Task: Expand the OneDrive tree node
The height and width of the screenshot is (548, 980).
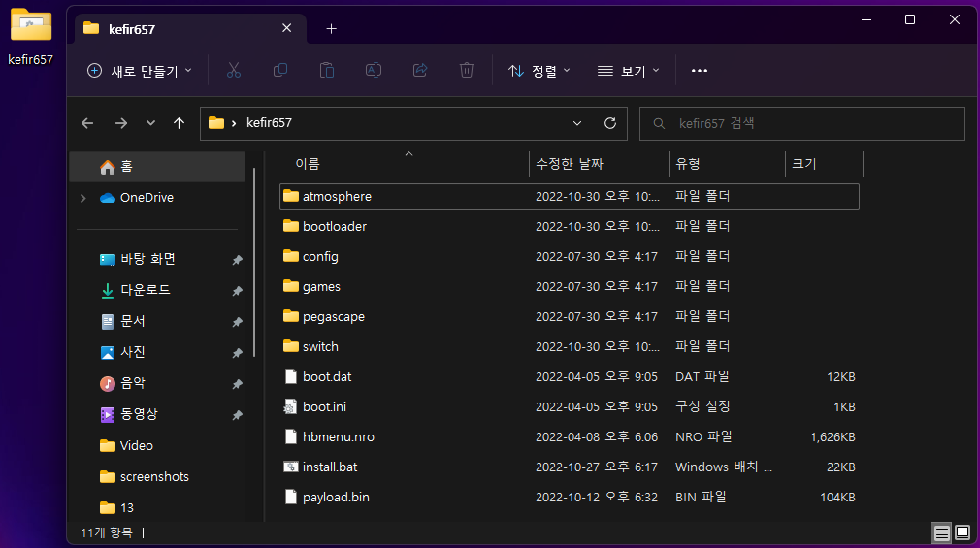Action: (83, 198)
